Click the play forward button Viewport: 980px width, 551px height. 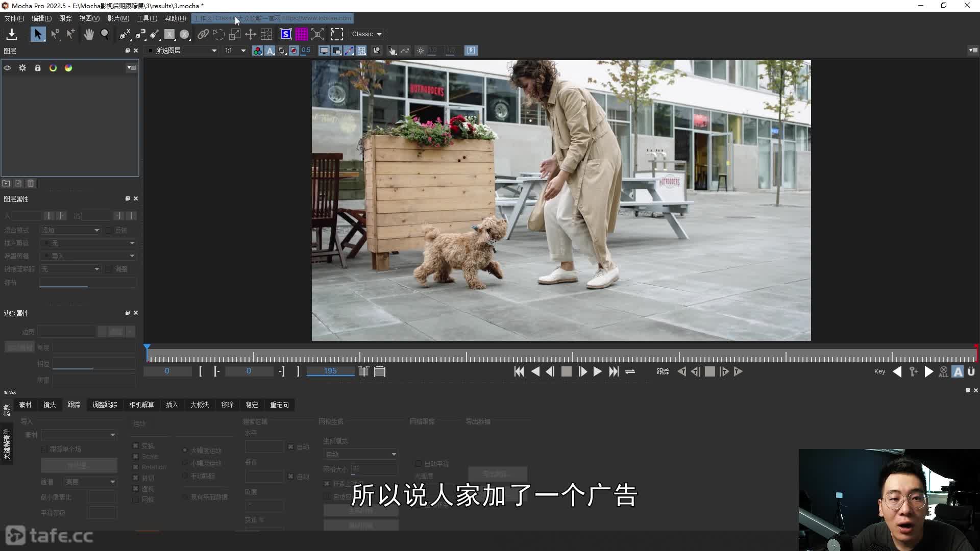coord(598,372)
